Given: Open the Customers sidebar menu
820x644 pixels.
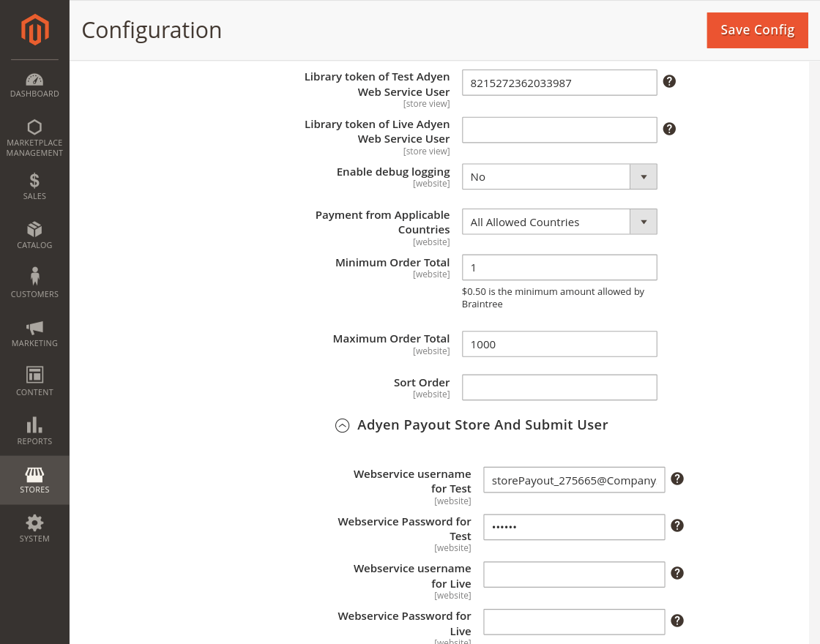Looking at the screenshot, I should (34, 284).
